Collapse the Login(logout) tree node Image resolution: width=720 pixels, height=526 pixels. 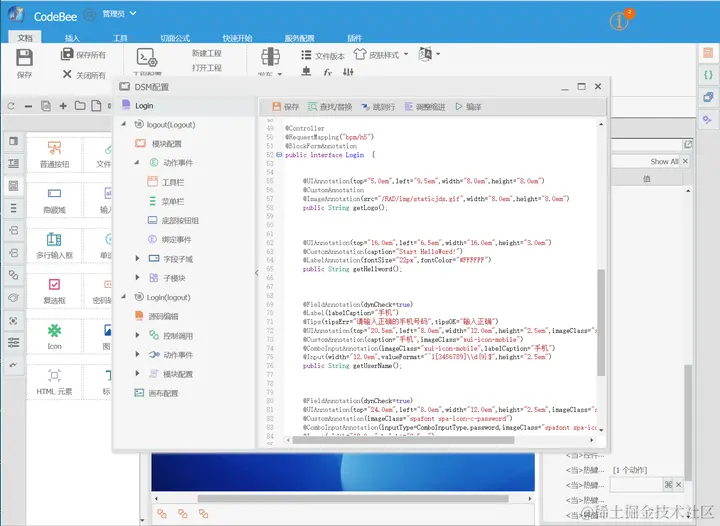[124, 297]
